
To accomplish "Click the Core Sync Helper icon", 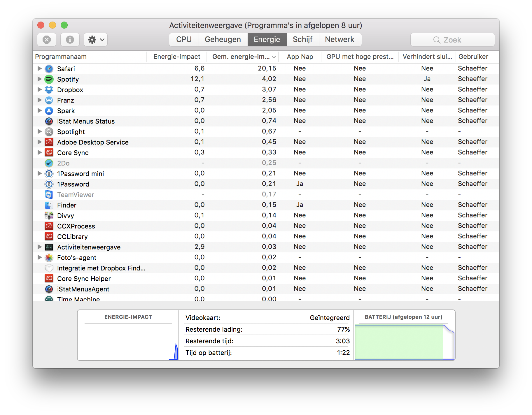I will [49, 279].
